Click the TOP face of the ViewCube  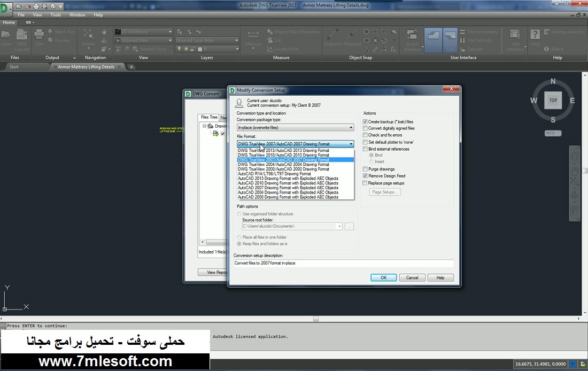coord(553,100)
